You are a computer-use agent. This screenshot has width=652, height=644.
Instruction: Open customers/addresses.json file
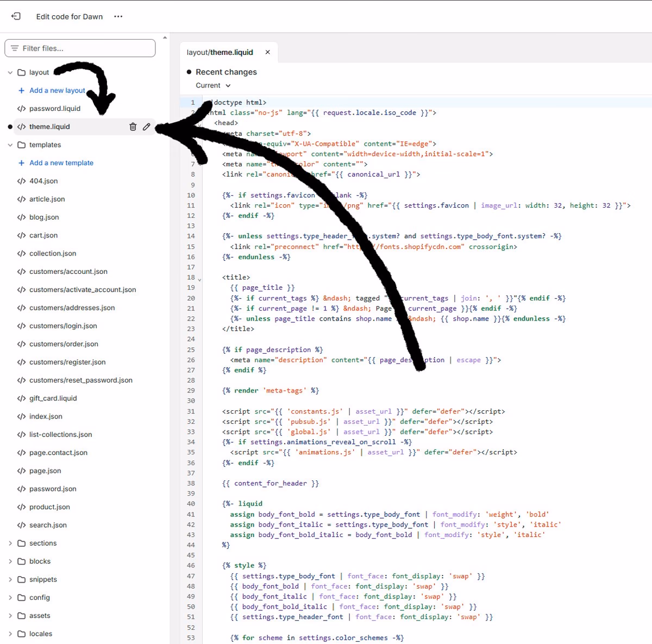(72, 308)
